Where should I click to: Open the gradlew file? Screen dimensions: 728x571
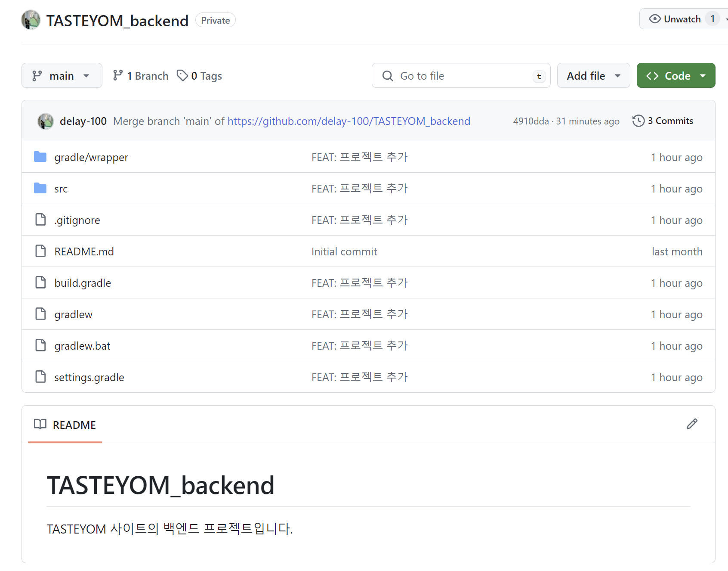click(x=74, y=314)
